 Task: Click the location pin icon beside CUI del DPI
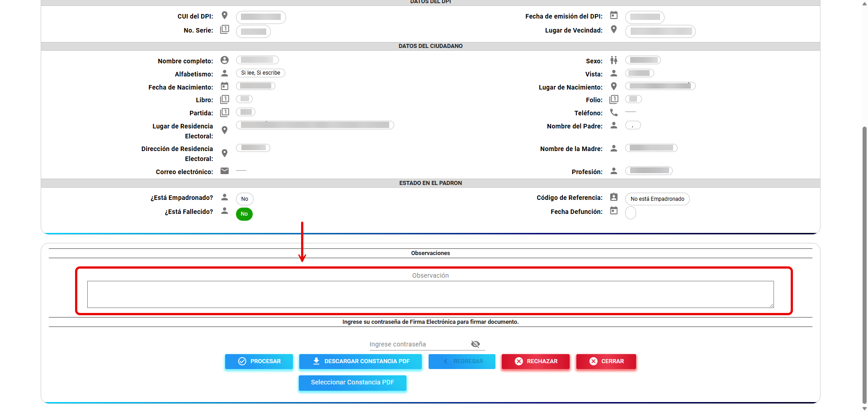pos(224,15)
